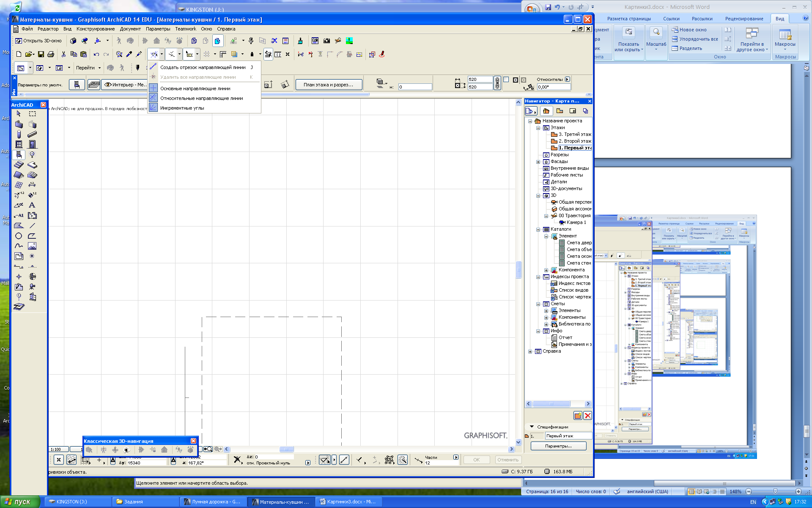Select the Door tool in toolbox
Viewport: 812px width, 508px height.
(x=32, y=144)
